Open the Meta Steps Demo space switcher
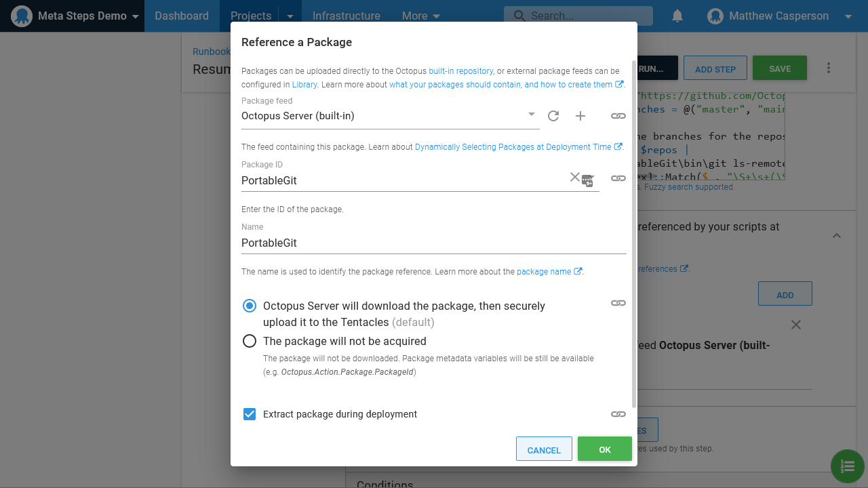The height and width of the screenshot is (488, 868). click(x=76, y=16)
